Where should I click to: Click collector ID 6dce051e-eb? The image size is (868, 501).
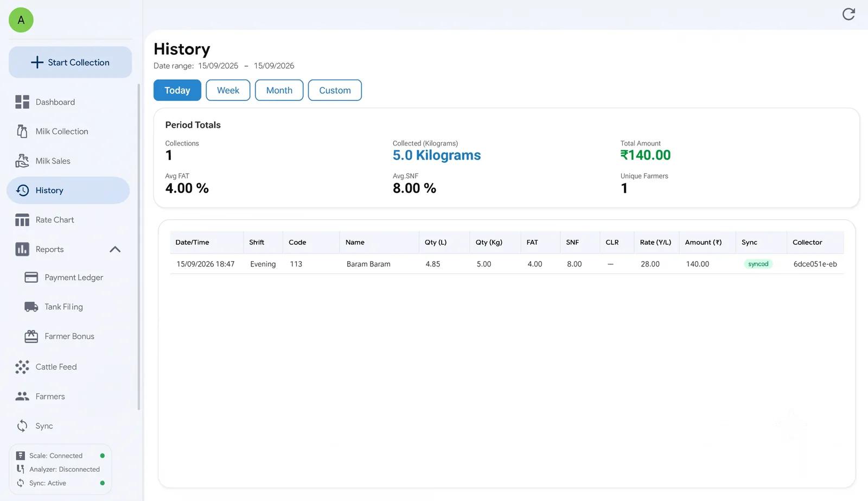[815, 264]
